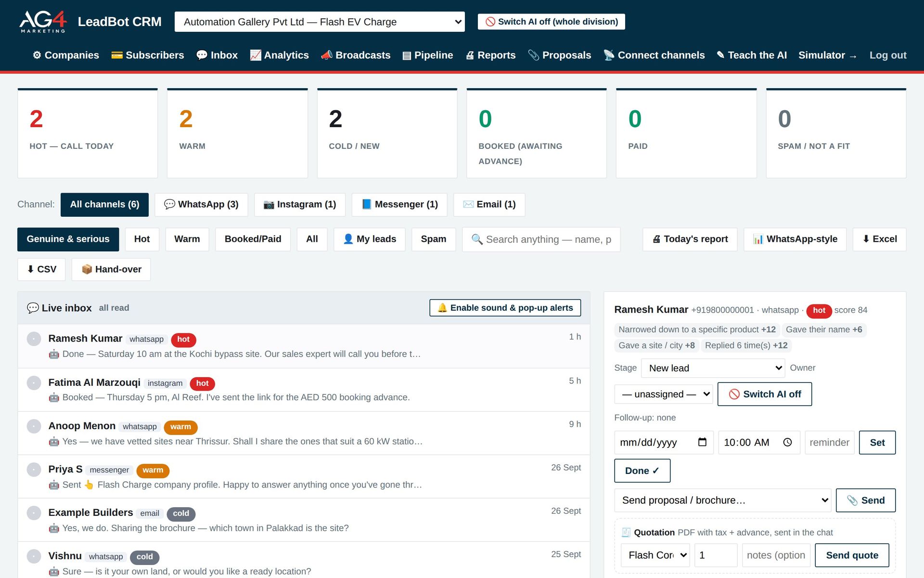Show Booked/Paid leads filter
Screen dimensions: 924x578
coord(253,239)
